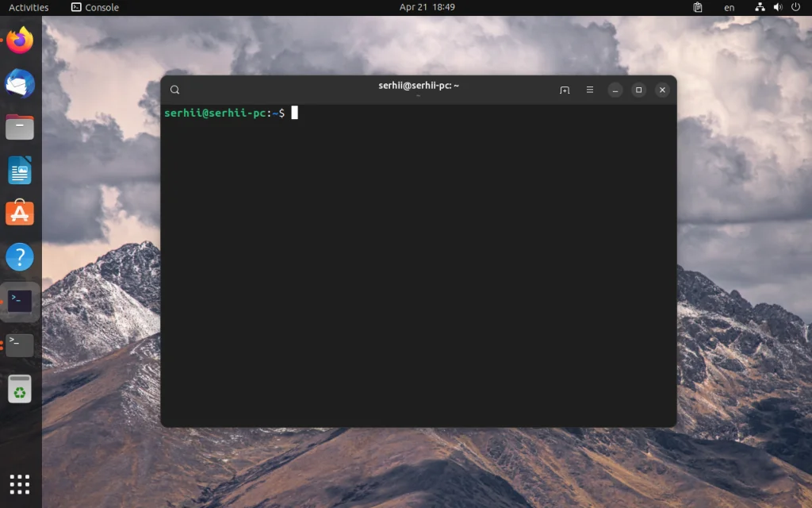Select the running Console app in the dock
This screenshot has height=508, width=812.
(19, 301)
